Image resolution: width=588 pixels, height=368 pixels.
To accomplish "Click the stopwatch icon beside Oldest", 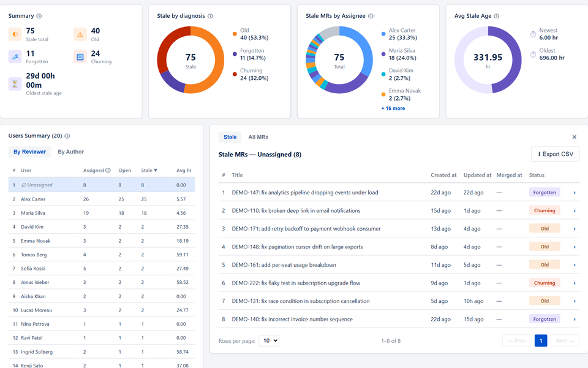I will (533, 55).
